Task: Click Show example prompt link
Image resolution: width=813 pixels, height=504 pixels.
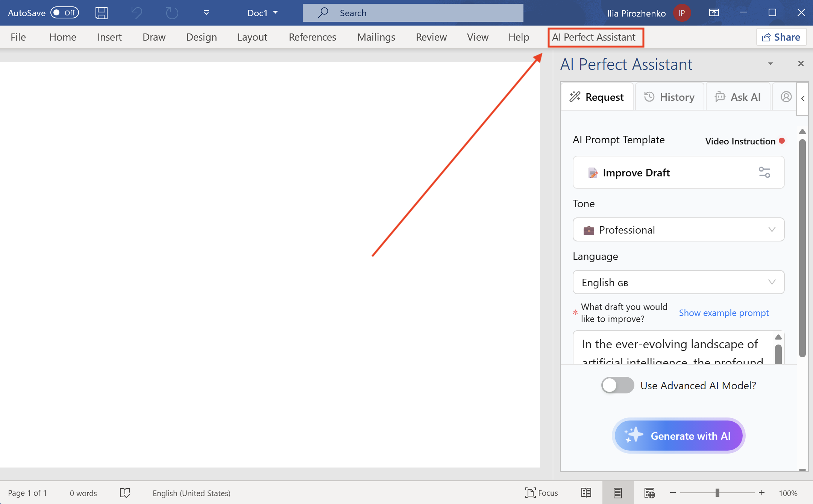Action: click(x=724, y=313)
